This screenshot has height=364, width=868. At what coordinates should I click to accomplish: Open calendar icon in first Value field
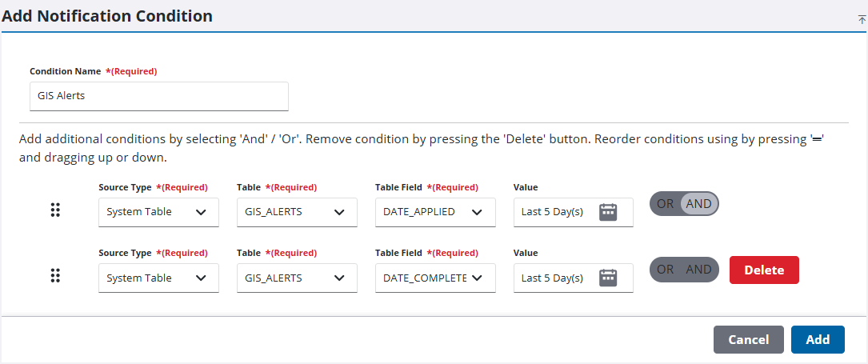coord(608,212)
